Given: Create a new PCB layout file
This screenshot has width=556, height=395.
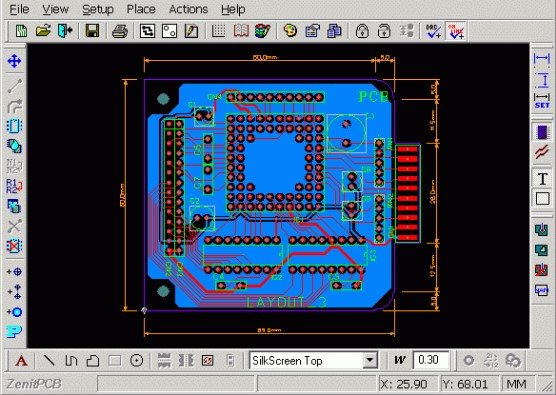Looking at the screenshot, I should point(22,31).
